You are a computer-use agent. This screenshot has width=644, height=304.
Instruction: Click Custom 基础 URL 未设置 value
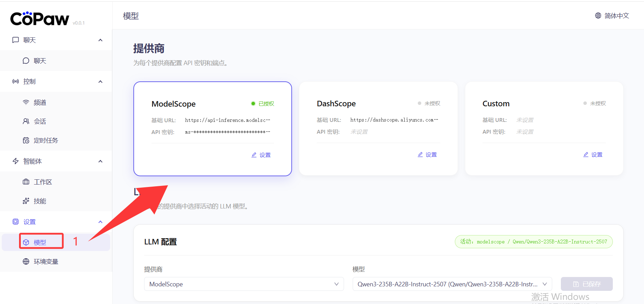525,120
